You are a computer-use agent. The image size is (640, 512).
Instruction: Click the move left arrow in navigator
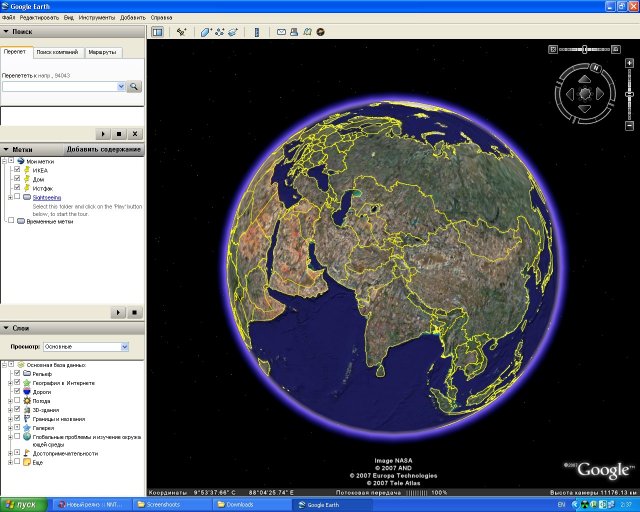(x=570, y=94)
